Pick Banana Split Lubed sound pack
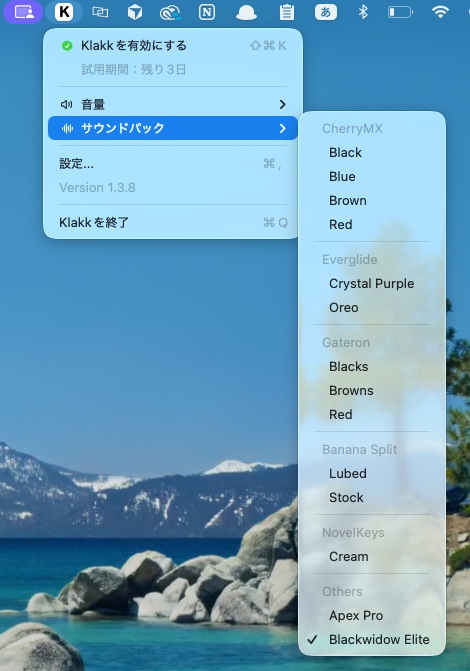This screenshot has width=470, height=671. coord(372,473)
